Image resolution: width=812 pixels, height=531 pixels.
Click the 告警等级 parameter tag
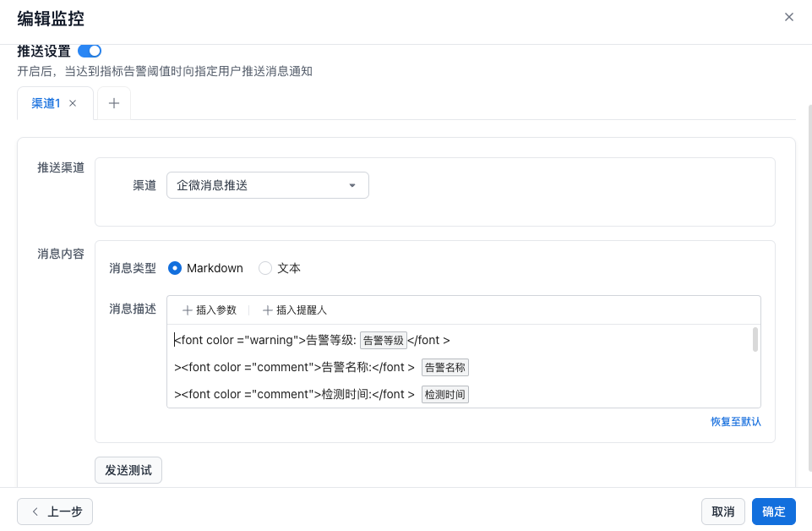pyautogui.click(x=383, y=341)
